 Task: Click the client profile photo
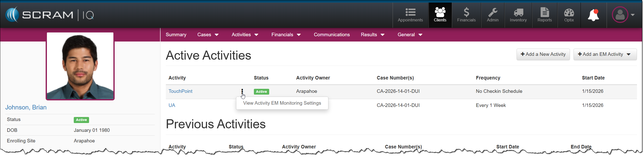(x=80, y=66)
